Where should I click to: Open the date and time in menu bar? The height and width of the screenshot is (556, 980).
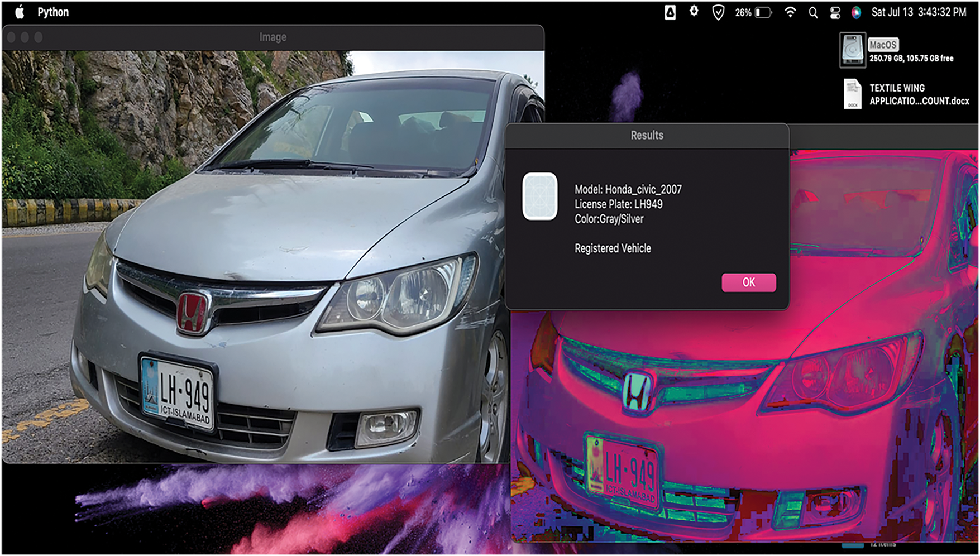coord(919,12)
